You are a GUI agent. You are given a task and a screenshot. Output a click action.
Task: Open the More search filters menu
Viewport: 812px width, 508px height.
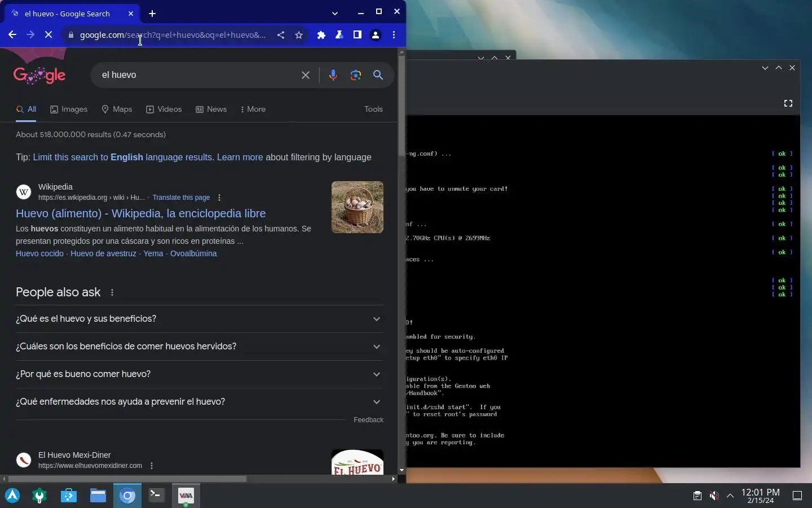(x=253, y=110)
